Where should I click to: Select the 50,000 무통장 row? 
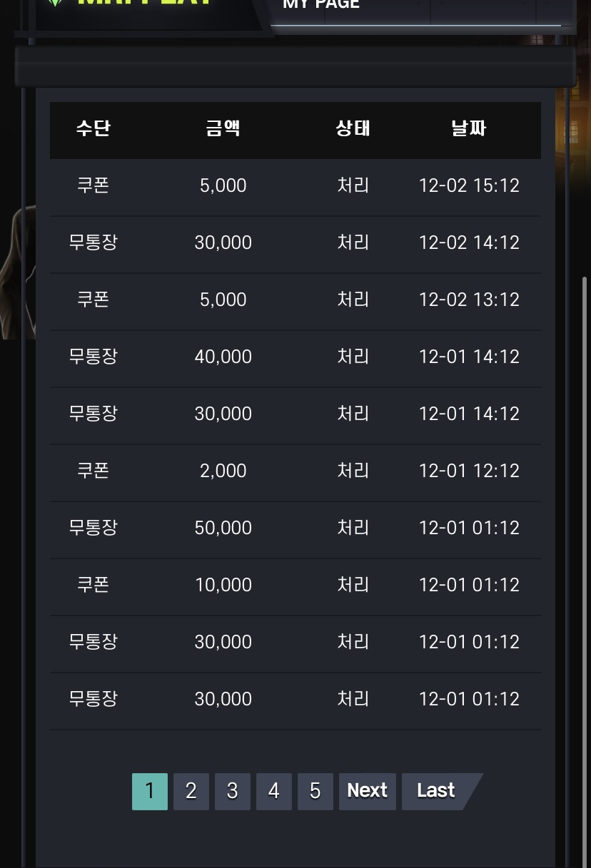(295, 529)
